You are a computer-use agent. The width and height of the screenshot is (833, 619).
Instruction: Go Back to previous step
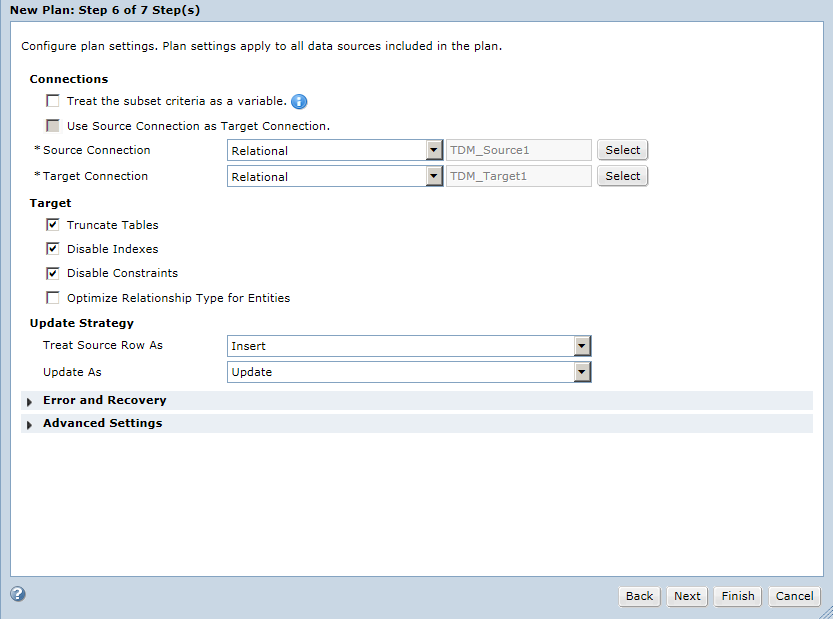point(639,596)
